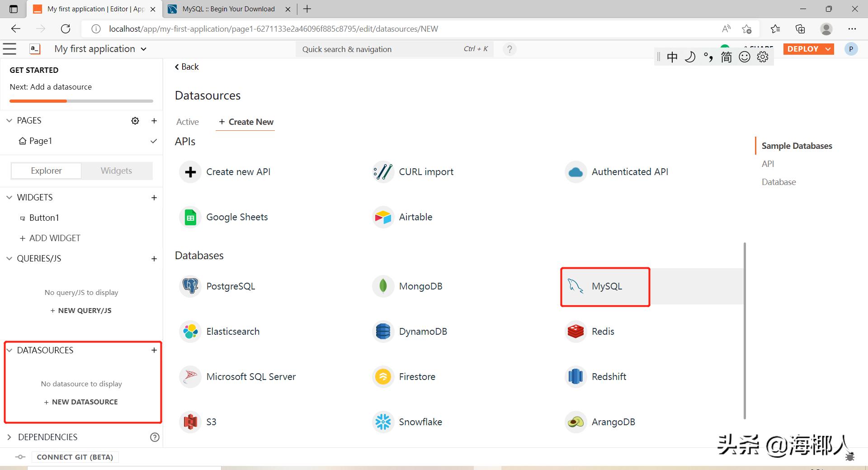Click NEW DATASOURCE in the sidebar
Viewport: 868px width, 470px height.
coord(81,402)
